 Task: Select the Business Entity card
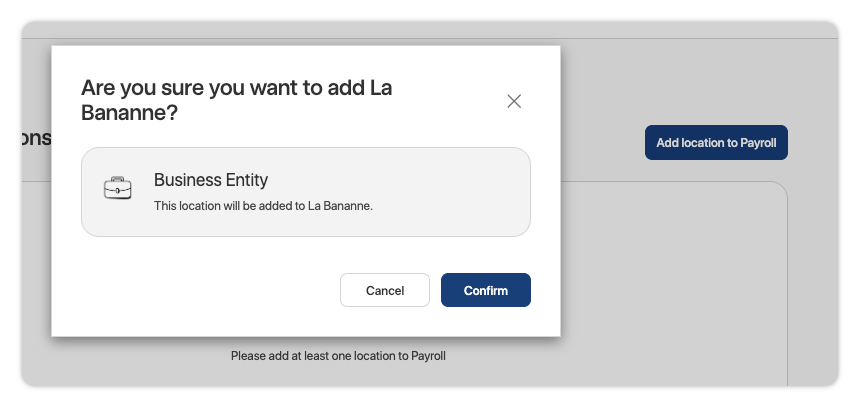(305, 192)
